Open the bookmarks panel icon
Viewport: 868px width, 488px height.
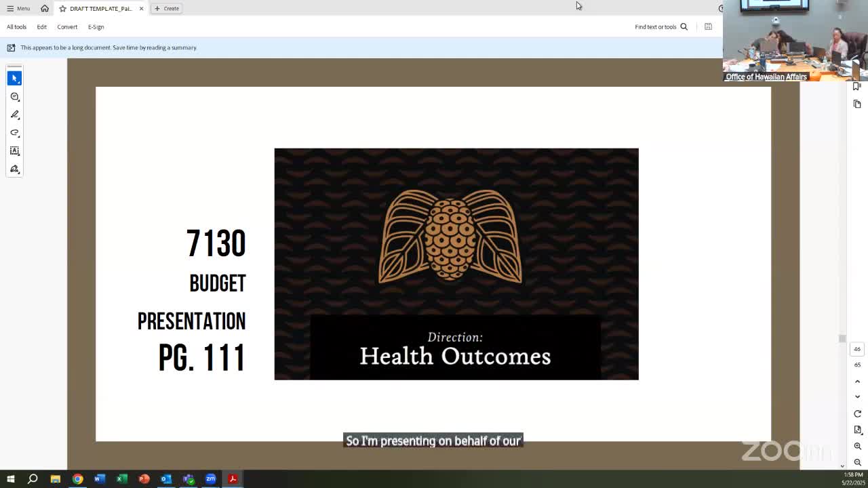point(857,86)
